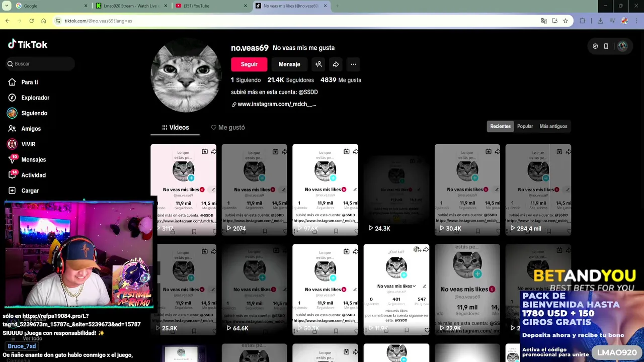
Task: Open the browser downloads icon
Action: coord(600,21)
